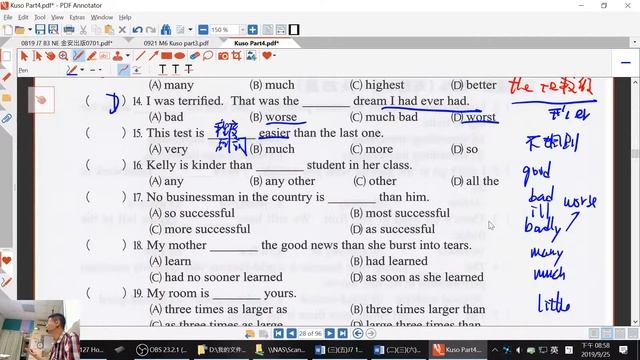Save the document with floppy icon

(x=40, y=30)
